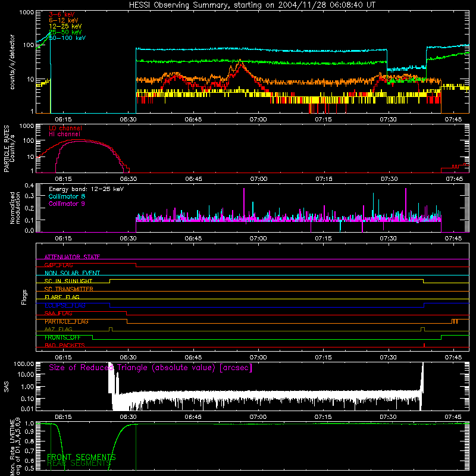Click the ATTENUATOR_STATE flag label
The width and height of the screenshot is (476, 476).
click(72, 257)
